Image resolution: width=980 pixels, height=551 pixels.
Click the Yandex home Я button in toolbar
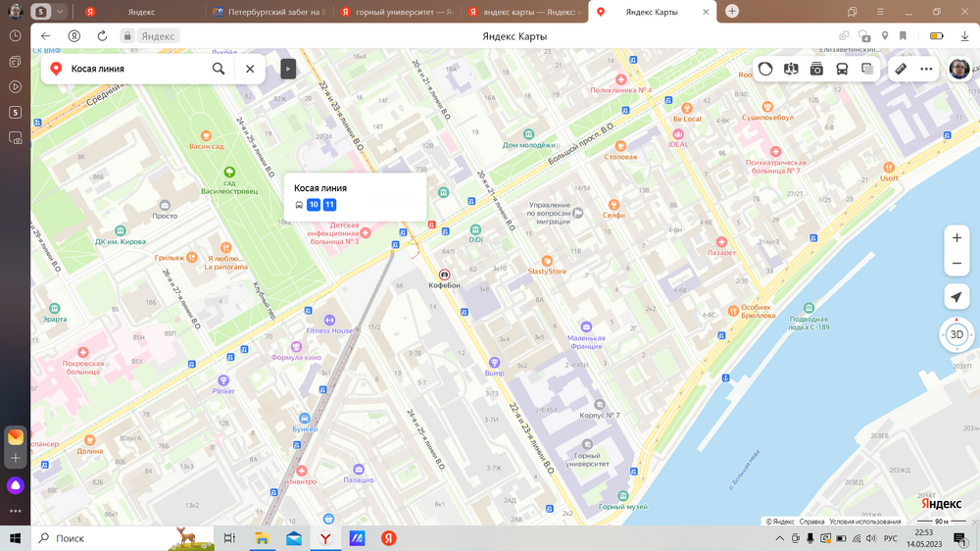pos(74,36)
